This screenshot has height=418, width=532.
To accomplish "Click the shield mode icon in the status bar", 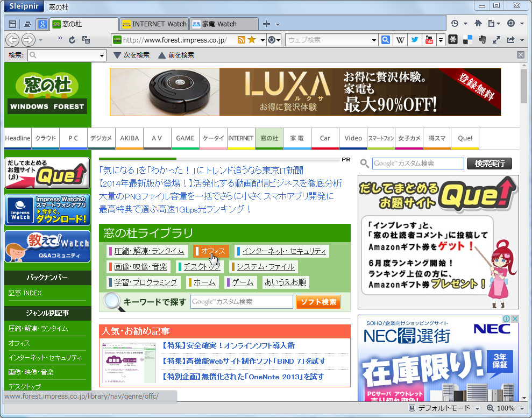I will (x=413, y=408).
